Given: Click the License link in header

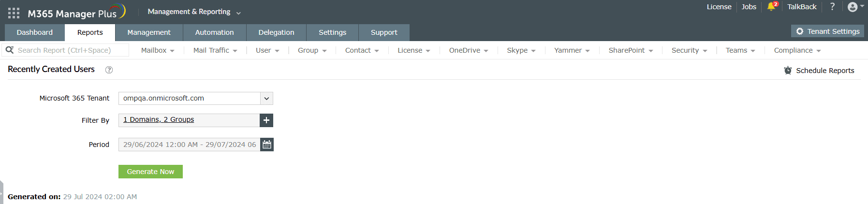Looking at the screenshot, I should tap(719, 7).
